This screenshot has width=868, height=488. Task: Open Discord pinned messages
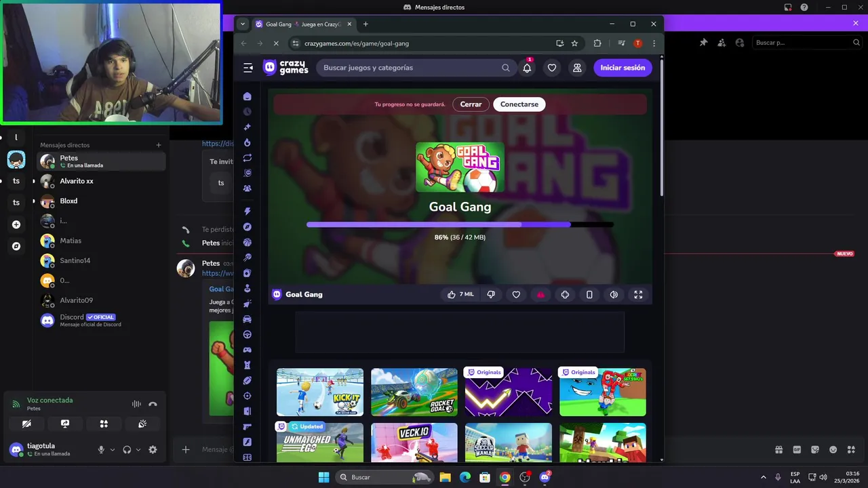point(703,43)
